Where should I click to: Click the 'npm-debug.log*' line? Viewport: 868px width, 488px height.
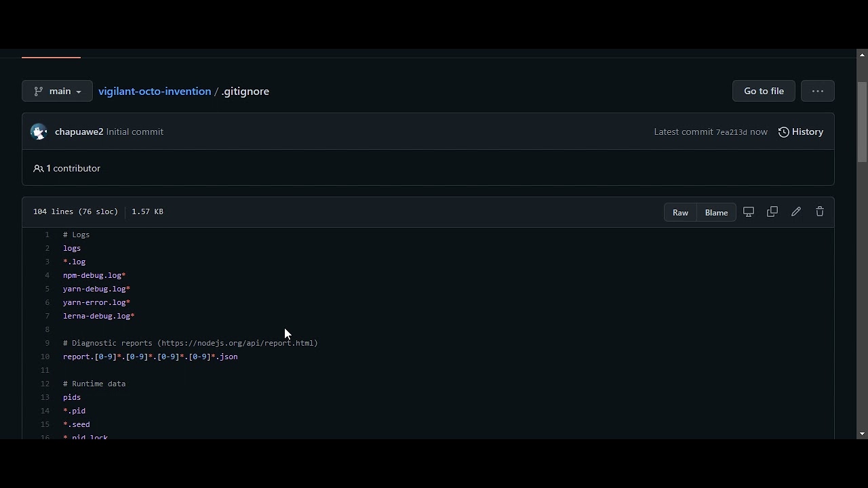coord(94,275)
